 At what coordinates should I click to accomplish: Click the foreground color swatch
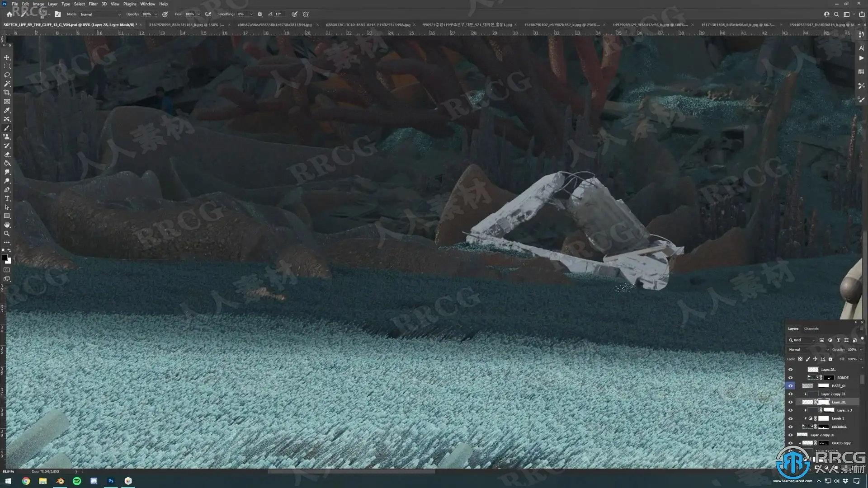click(5, 258)
